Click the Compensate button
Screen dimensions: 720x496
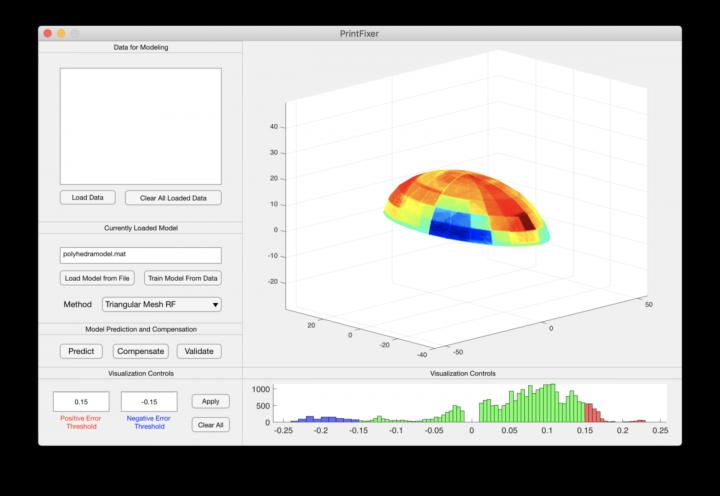[140, 351]
